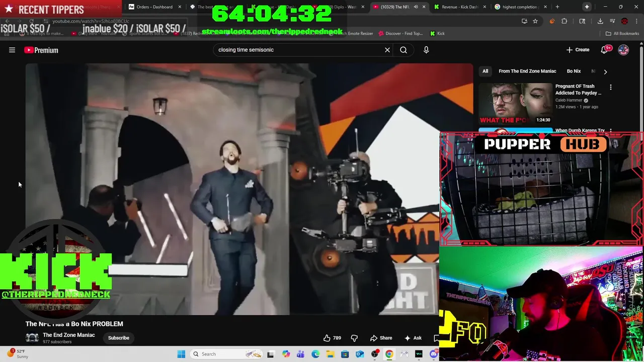The width and height of the screenshot is (644, 362).
Task: Close the NFL YouTube tab
Action: [x=424, y=7]
